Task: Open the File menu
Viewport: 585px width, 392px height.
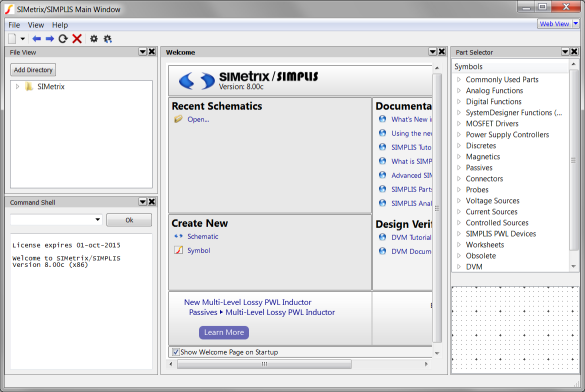Action: point(14,25)
